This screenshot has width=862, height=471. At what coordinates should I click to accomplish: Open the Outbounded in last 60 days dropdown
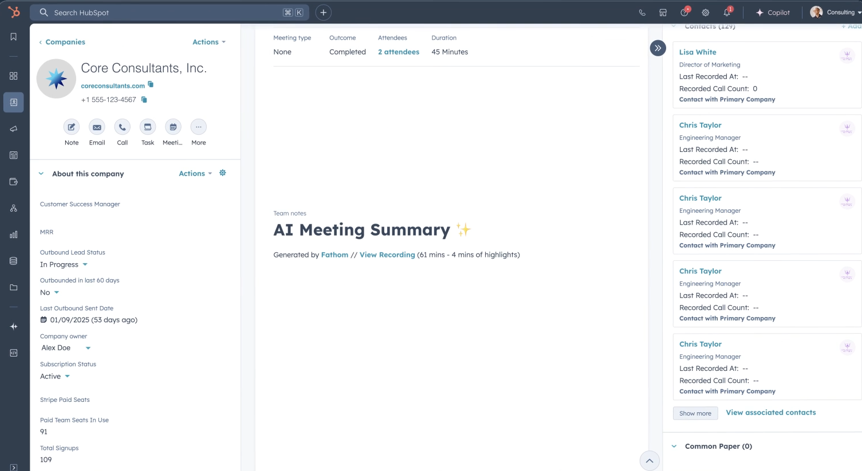pyautogui.click(x=49, y=292)
